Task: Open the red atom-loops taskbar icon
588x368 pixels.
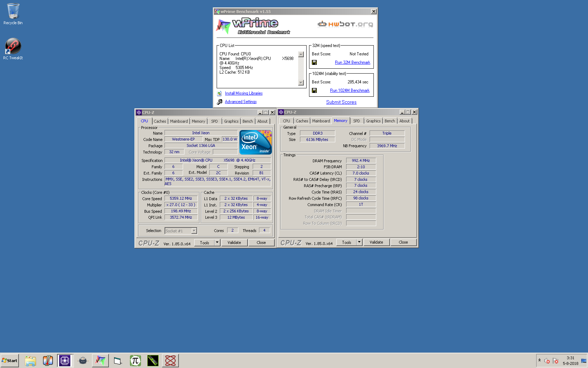Action: click(x=170, y=360)
